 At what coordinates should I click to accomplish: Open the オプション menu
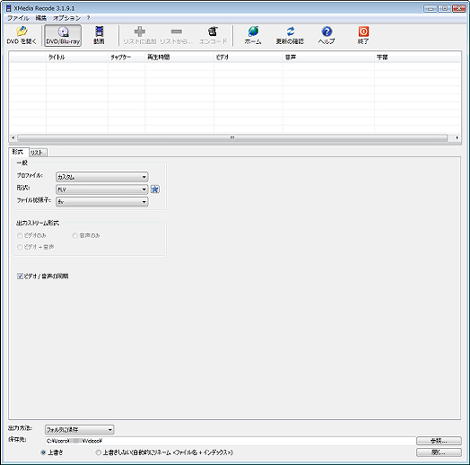[x=67, y=18]
